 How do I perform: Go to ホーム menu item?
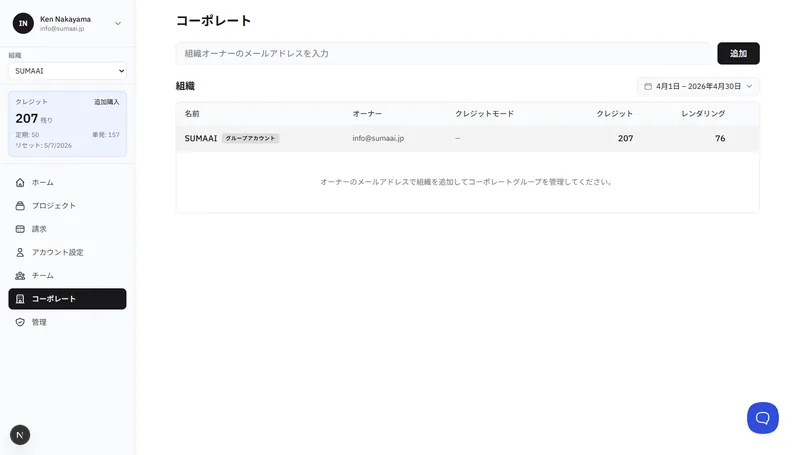(x=67, y=183)
